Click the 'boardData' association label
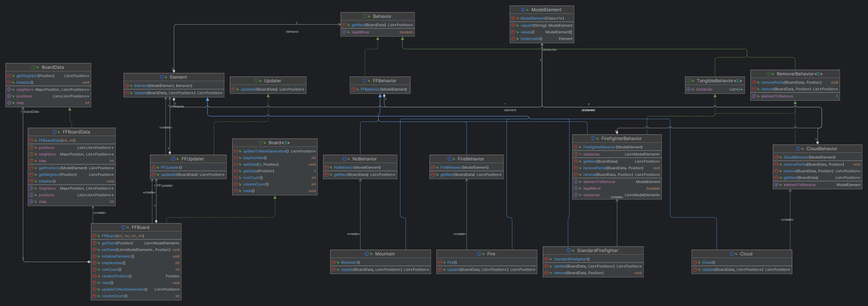 click(x=31, y=112)
